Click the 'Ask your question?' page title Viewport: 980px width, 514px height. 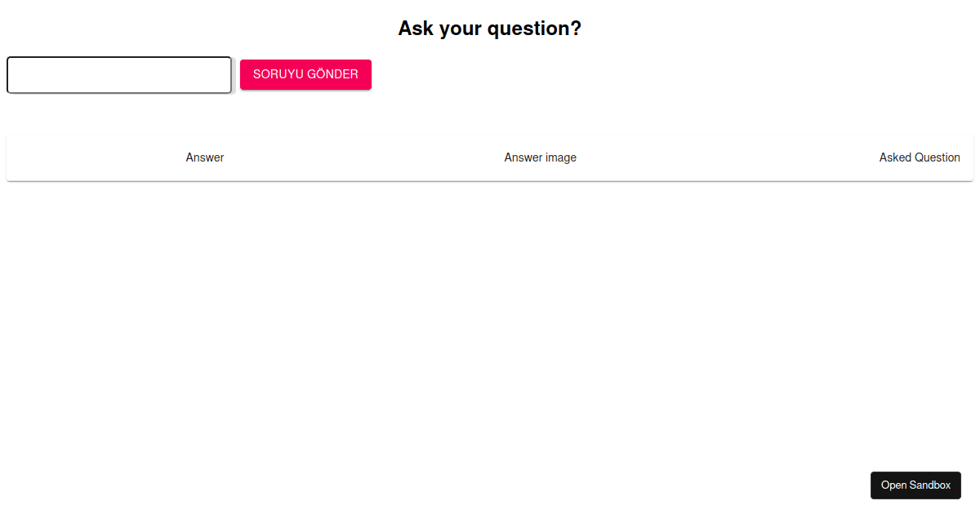coord(489,28)
